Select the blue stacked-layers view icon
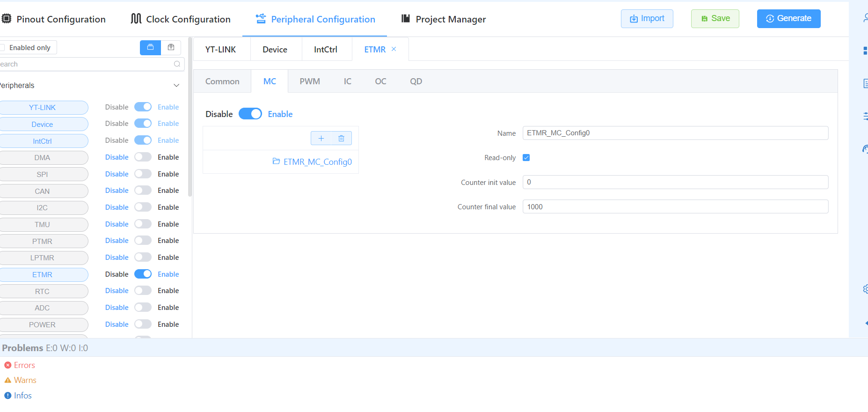 coord(150,47)
